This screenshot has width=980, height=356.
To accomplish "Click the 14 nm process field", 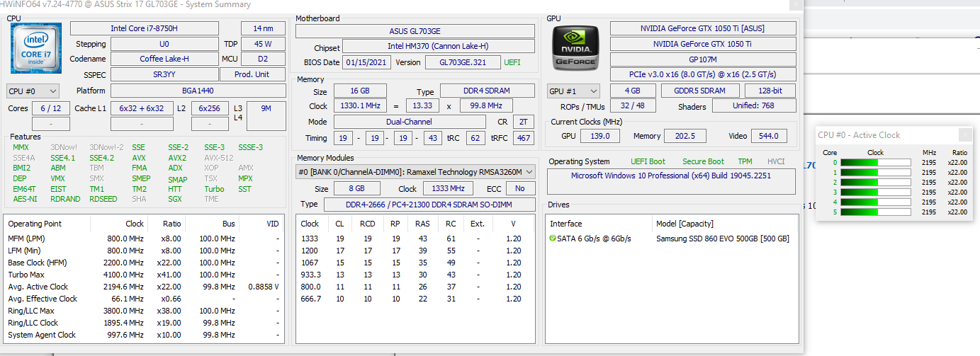I will point(264,28).
